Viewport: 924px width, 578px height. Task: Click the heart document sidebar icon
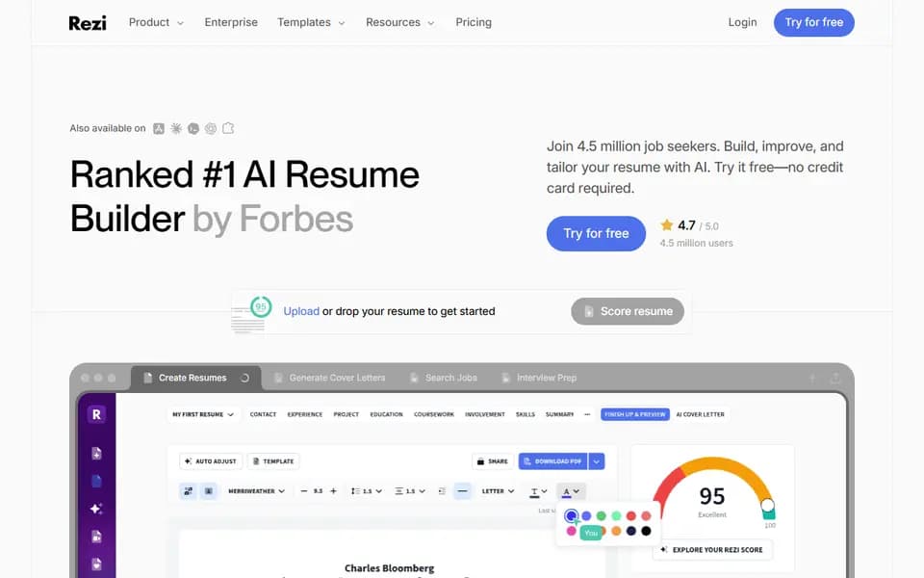click(96, 564)
